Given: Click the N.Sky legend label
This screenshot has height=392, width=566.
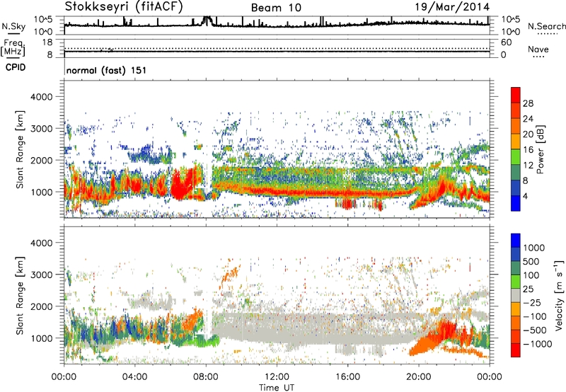Looking at the screenshot, I should click(x=13, y=27).
